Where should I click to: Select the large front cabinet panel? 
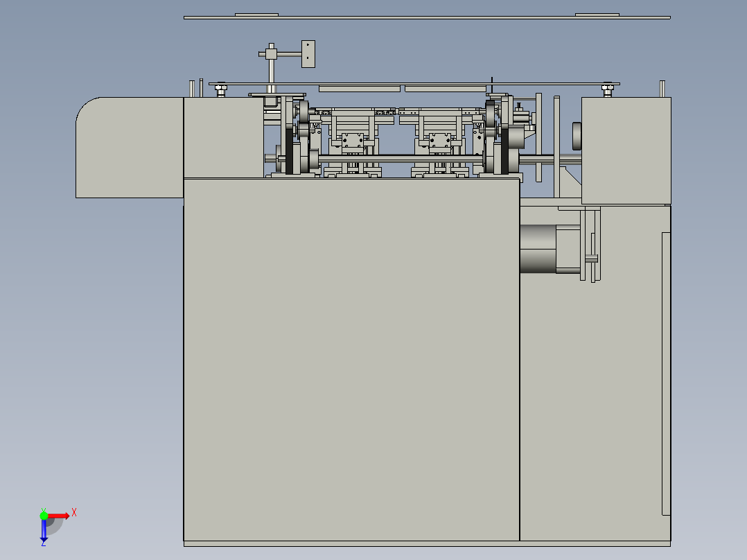tap(351, 360)
